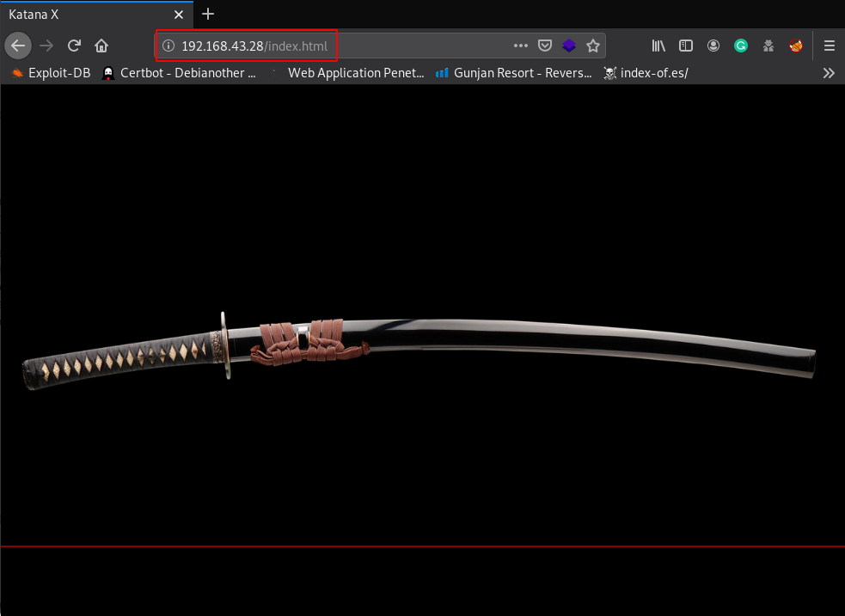
Task: Show more bookmarks overflow chevron
Action: (829, 73)
